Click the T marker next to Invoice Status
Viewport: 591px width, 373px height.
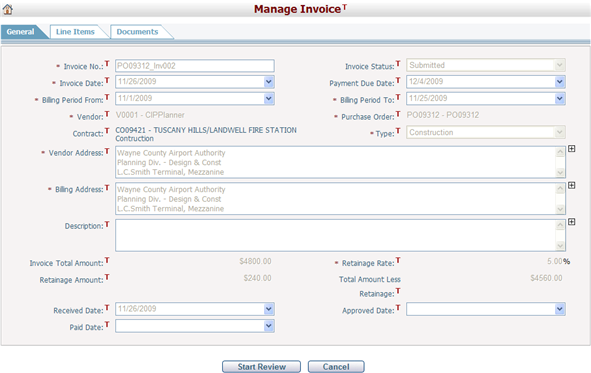point(398,64)
